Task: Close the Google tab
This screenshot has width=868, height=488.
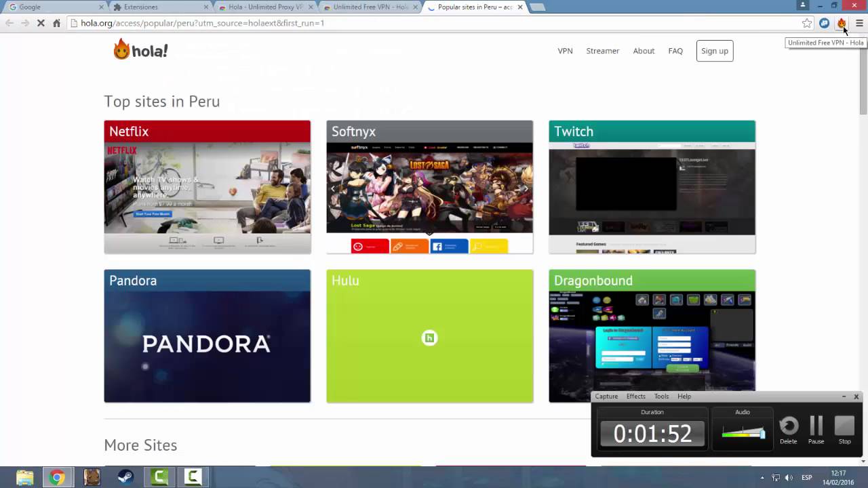Action: tap(102, 7)
